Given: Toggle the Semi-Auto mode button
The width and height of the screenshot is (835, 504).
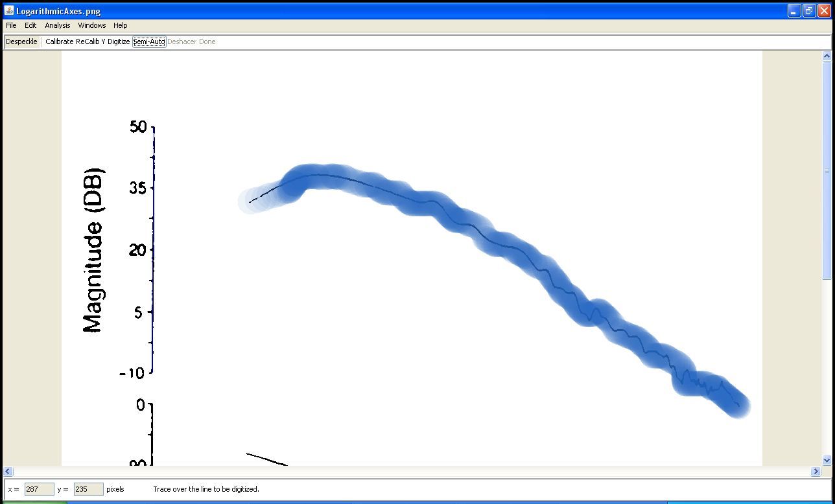Looking at the screenshot, I should click(149, 41).
